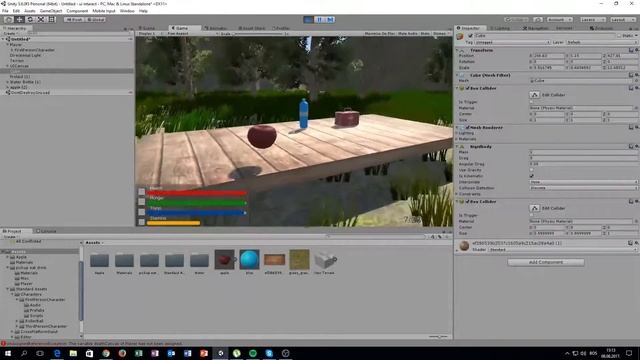Open the Mesh Filter help icon
This screenshot has width=640, height=360.
click(631, 75)
